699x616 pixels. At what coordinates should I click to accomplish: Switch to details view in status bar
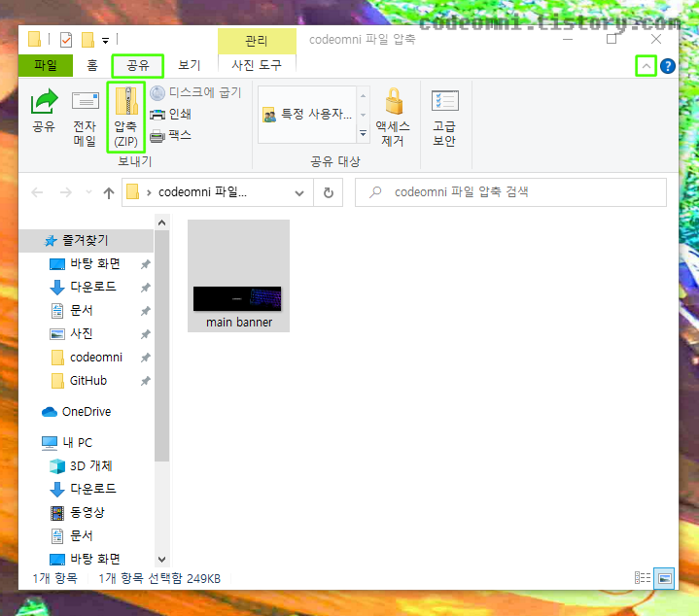pos(643,578)
